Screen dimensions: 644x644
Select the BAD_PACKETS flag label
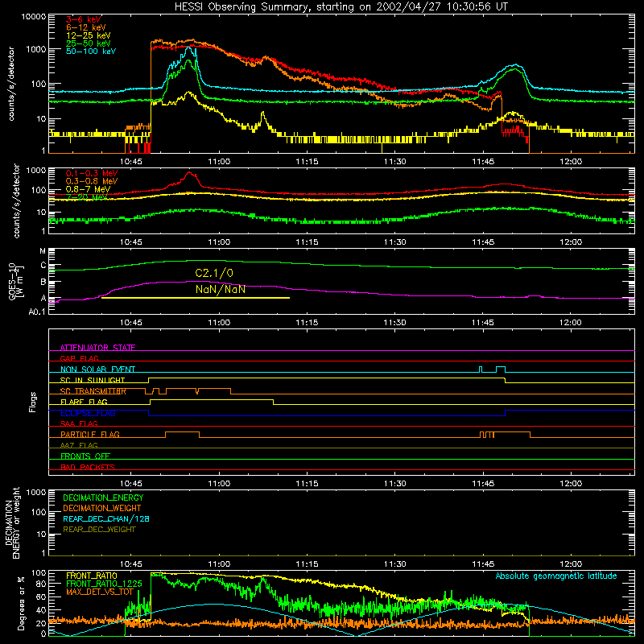tap(88, 467)
